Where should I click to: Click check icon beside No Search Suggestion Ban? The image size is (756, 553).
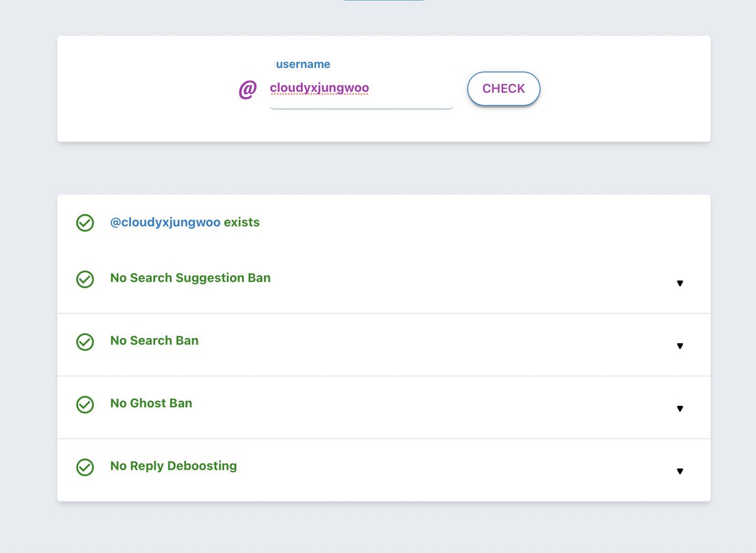pyautogui.click(x=85, y=279)
